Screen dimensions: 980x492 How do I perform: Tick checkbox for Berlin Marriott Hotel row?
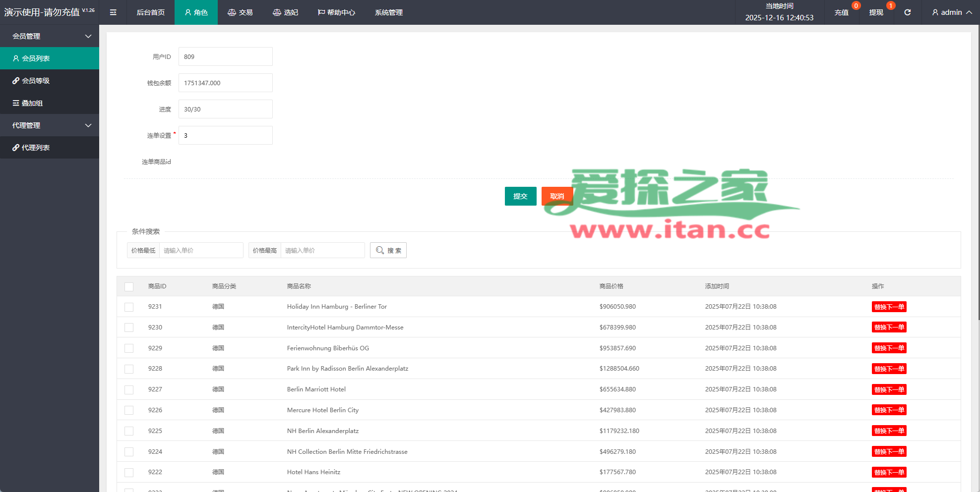129,390
